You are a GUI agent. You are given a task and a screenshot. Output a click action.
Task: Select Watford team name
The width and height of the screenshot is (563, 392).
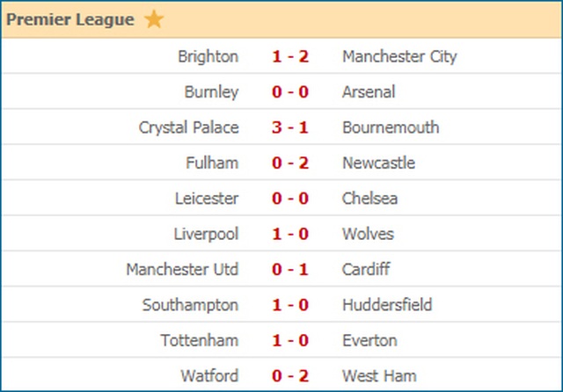coord(209,375)
